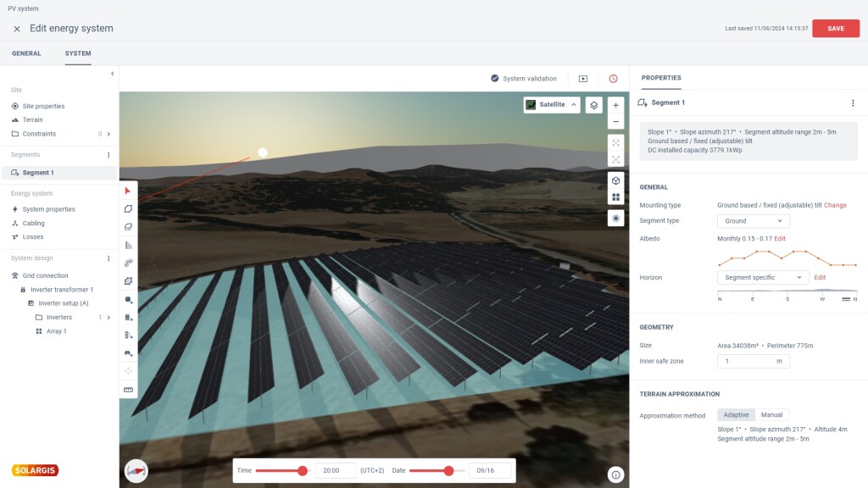Open Cabling in the Energy system section
The image size is (868, 488).
33,224
